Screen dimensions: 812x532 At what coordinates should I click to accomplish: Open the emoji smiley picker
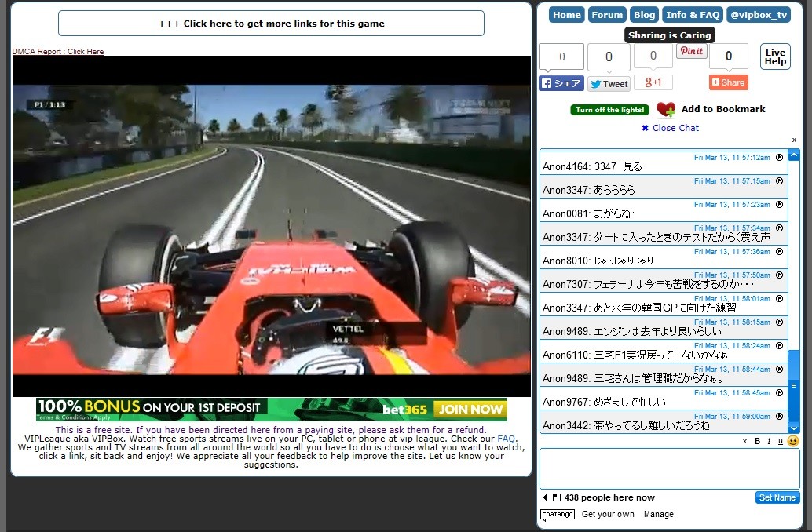click(793, 441)
